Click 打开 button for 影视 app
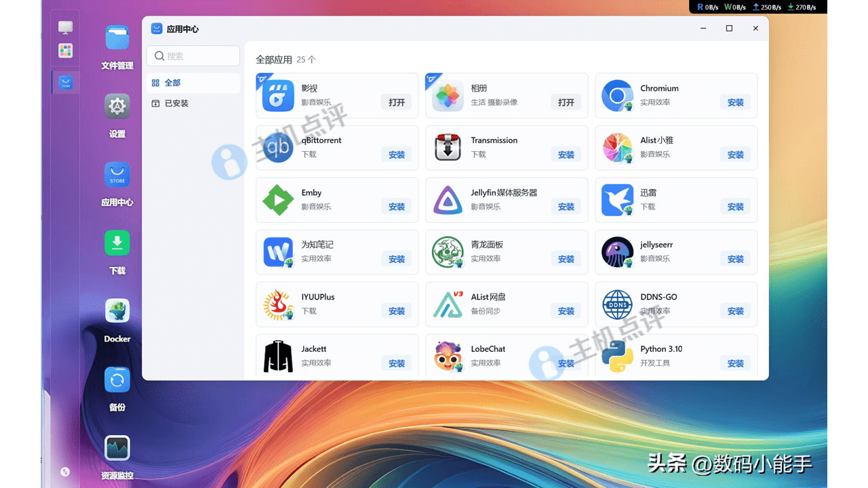Screen dimensions: 868x488 (397, 102)
